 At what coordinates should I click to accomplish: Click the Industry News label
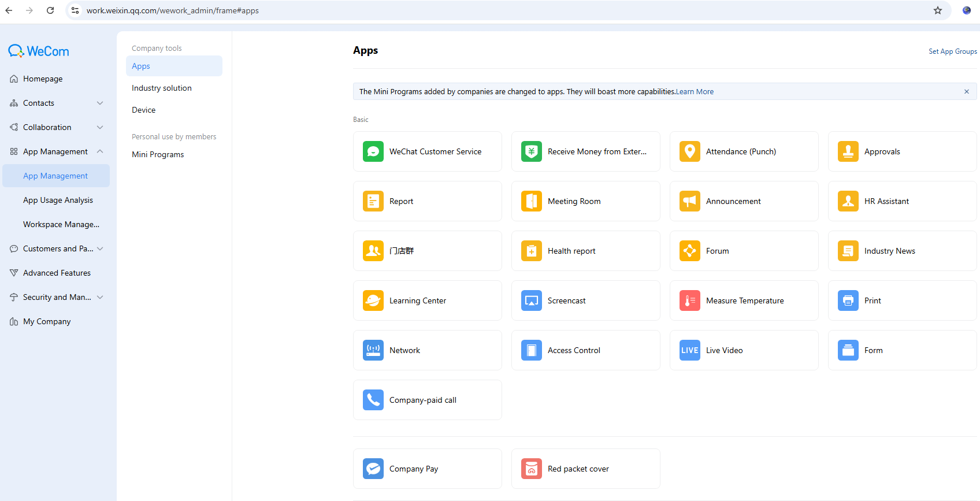point(890,251)
